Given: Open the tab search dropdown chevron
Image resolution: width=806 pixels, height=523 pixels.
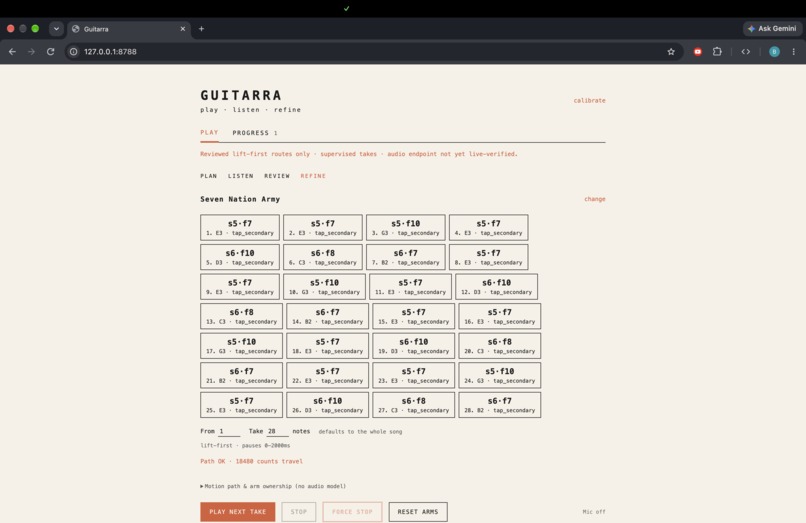Looking at the screenshot, I should click(56, 29).
